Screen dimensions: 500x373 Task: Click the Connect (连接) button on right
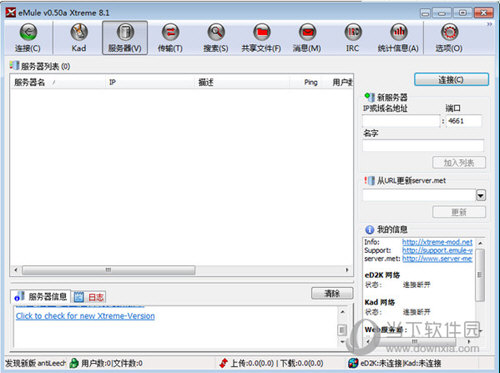tap(451, 80)
